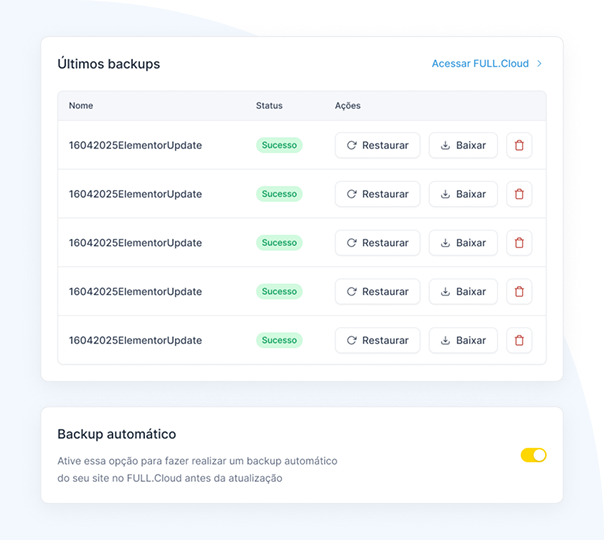
Task: Download the first backup with Baixar
Action: pyautogui.click(x=463, y=145)
